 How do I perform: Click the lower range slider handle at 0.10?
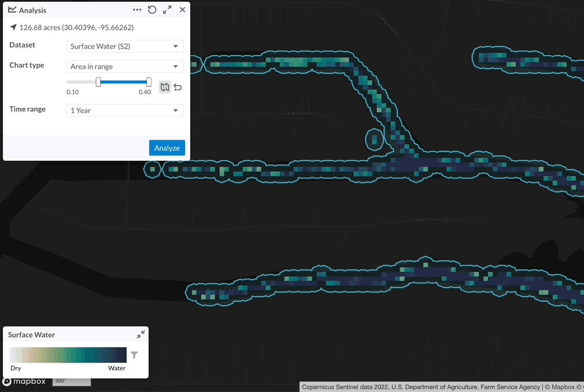tap(98, 82)
